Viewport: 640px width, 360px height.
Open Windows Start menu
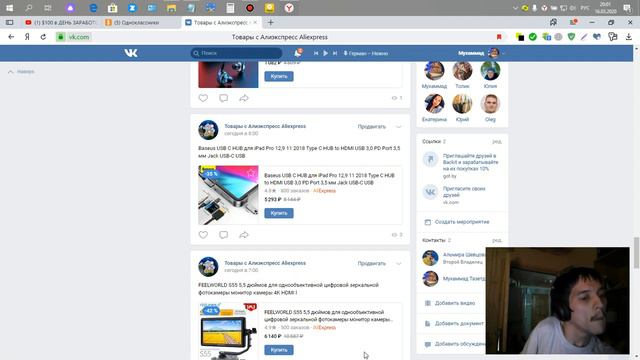click(9, 8)
